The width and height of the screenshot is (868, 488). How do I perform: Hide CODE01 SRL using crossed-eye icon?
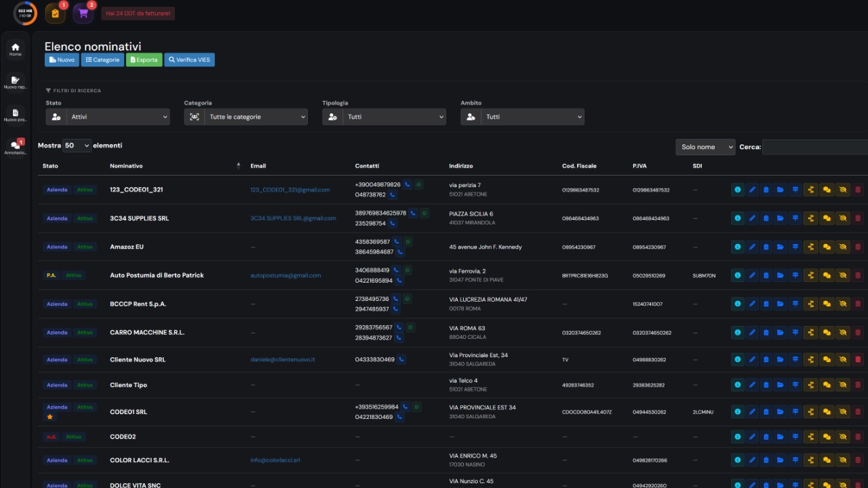(x=843, y=411)
